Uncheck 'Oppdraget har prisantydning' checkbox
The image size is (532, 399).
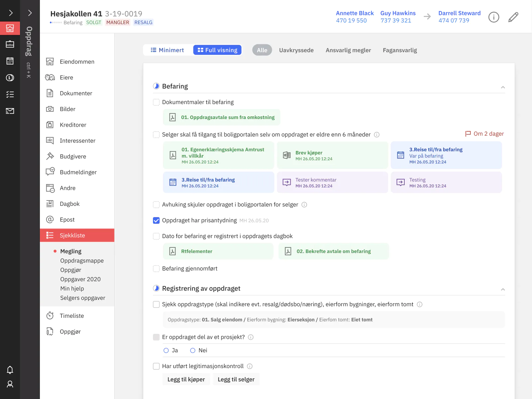[156, 220]
